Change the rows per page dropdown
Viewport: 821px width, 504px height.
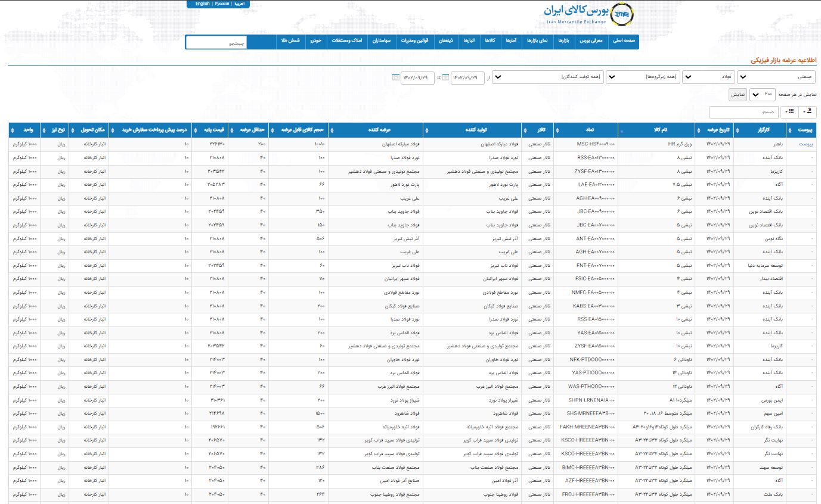[762, 94]
